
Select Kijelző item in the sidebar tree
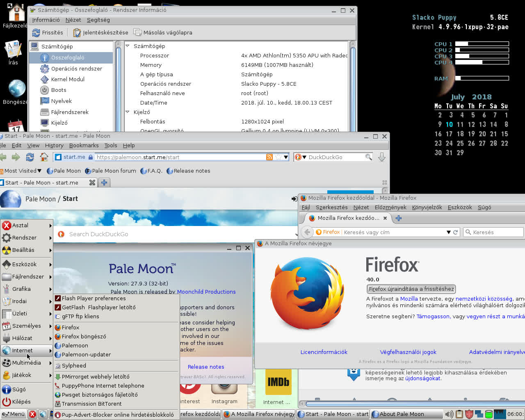(x=59, y=123)
